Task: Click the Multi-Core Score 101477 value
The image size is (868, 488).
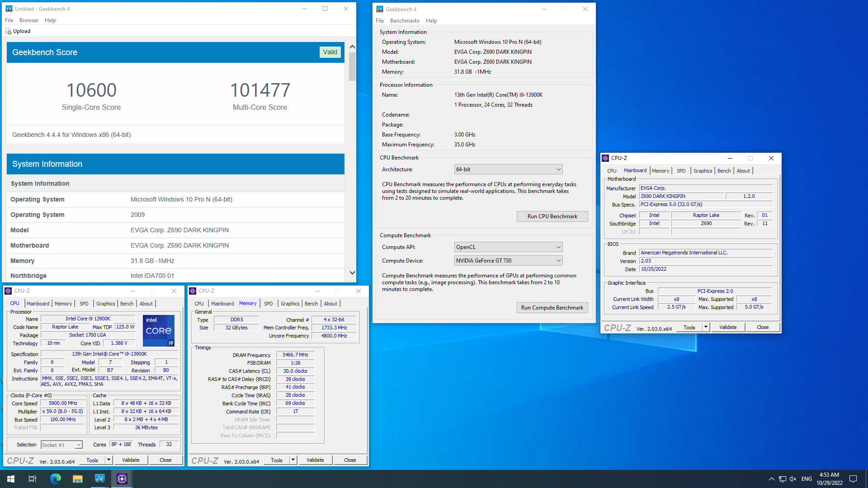Action: (x=260, y=90)
